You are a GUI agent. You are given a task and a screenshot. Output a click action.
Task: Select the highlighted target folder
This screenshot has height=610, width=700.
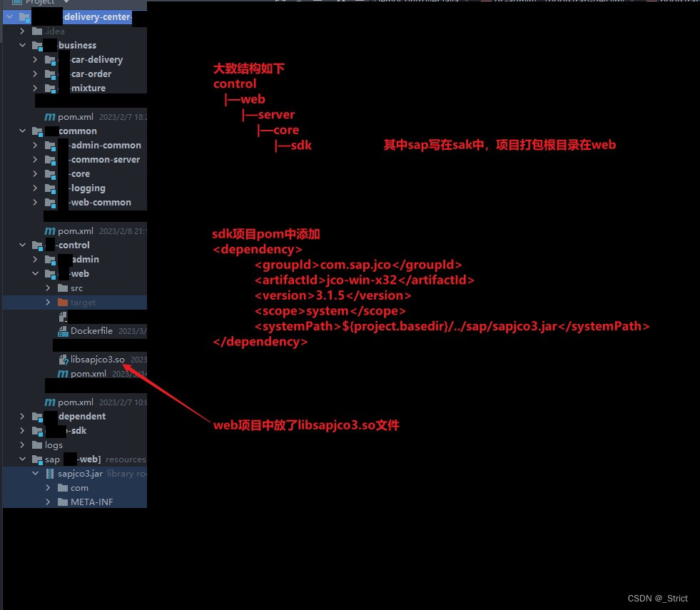pos(82,302)
